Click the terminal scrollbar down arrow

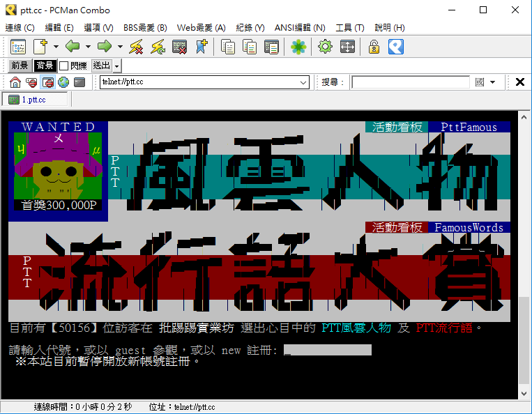[524, 393]
